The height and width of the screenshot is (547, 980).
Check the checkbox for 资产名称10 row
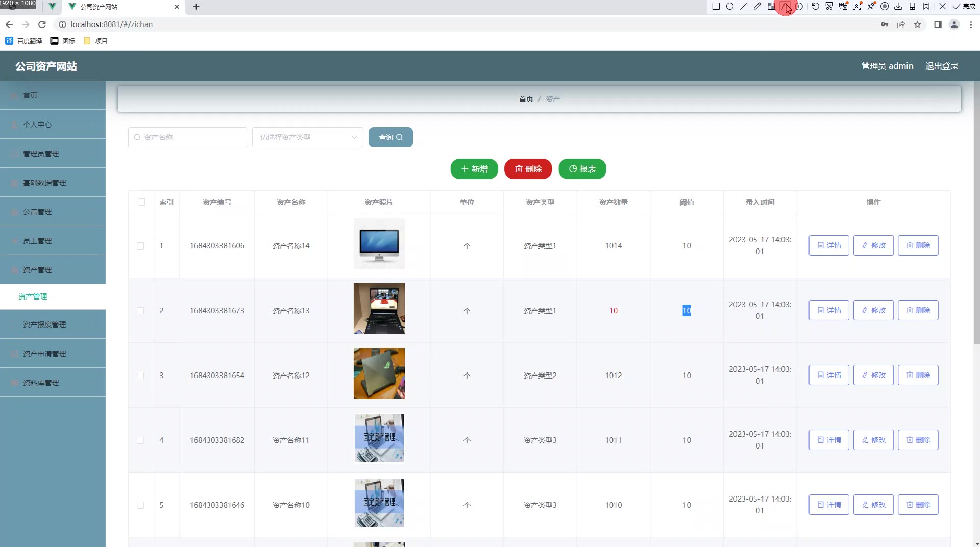pos(140,505)
